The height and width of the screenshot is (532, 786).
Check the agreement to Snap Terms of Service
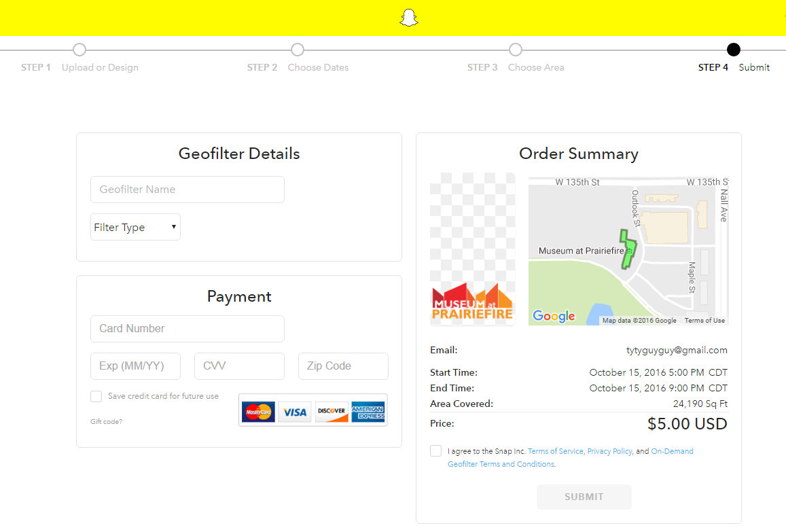435,450
